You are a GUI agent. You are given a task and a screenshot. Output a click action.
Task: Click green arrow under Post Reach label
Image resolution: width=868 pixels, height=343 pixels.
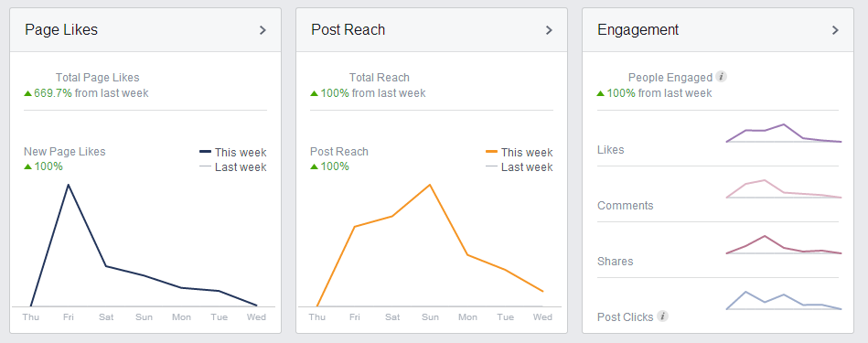click(x=314, y=166)
